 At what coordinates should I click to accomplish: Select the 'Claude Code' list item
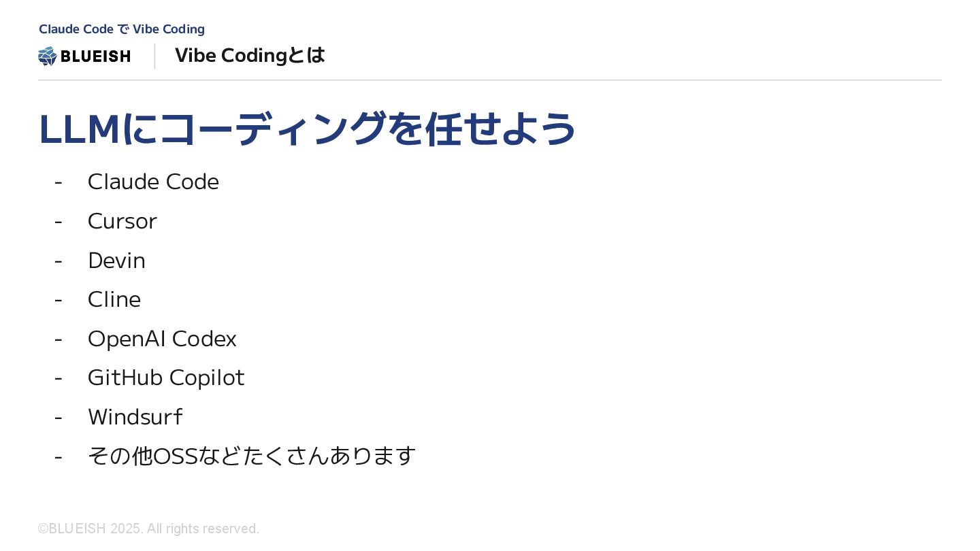[153, 182]
